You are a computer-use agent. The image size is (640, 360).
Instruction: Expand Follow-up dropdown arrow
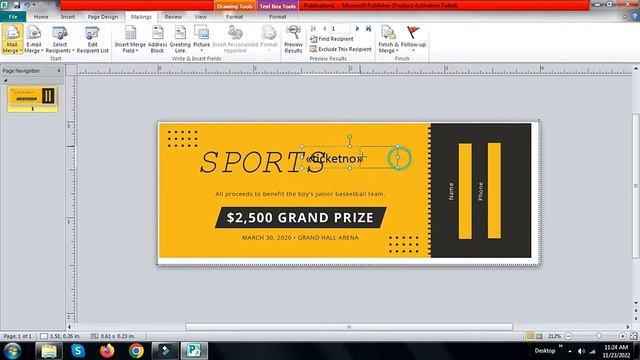[x=413, y=51]
